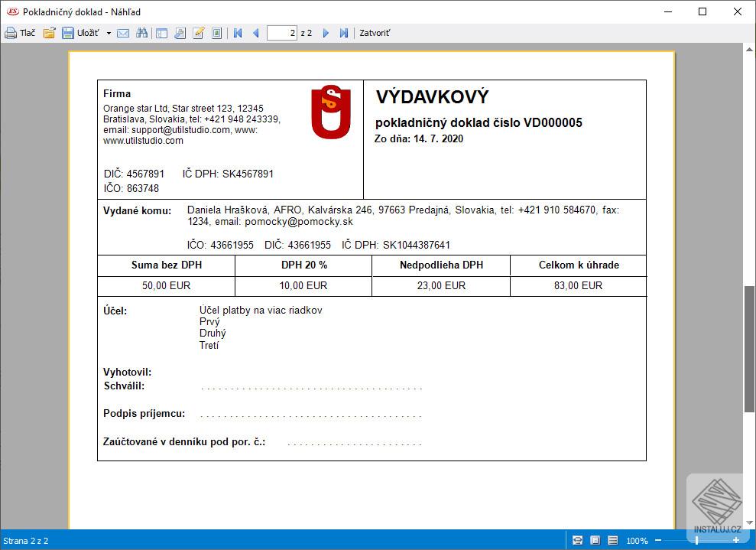Click the 100% zoom level label
The height and width of the screenshot is (550, 756).
[637, 541]
